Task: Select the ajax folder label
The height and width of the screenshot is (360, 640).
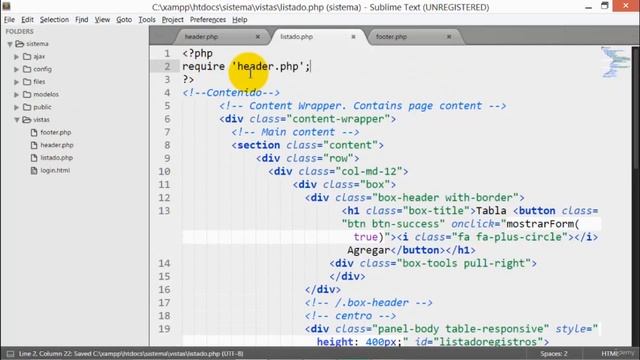Action: (x=39, y=57)
